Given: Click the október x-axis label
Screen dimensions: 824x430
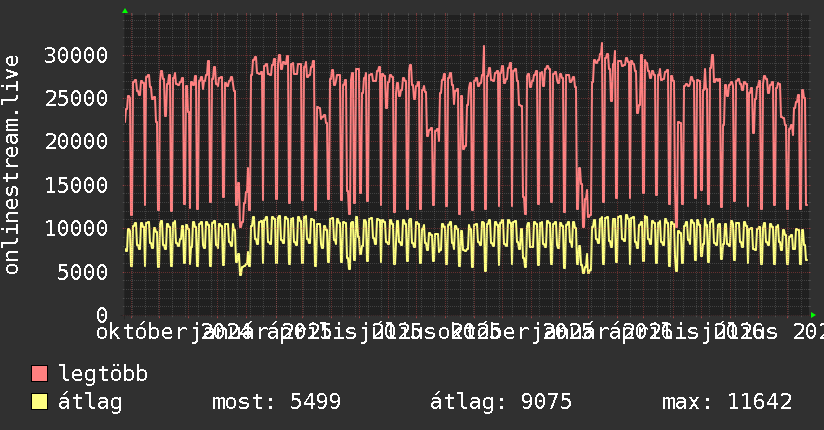Looking at the screenshot, I should tap(142, 332).
